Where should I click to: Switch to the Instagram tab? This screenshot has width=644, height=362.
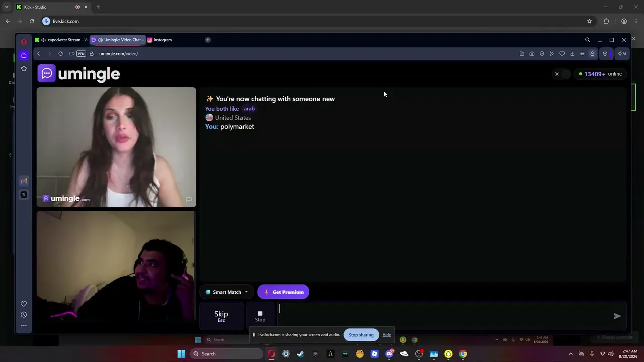pos(161,40)
